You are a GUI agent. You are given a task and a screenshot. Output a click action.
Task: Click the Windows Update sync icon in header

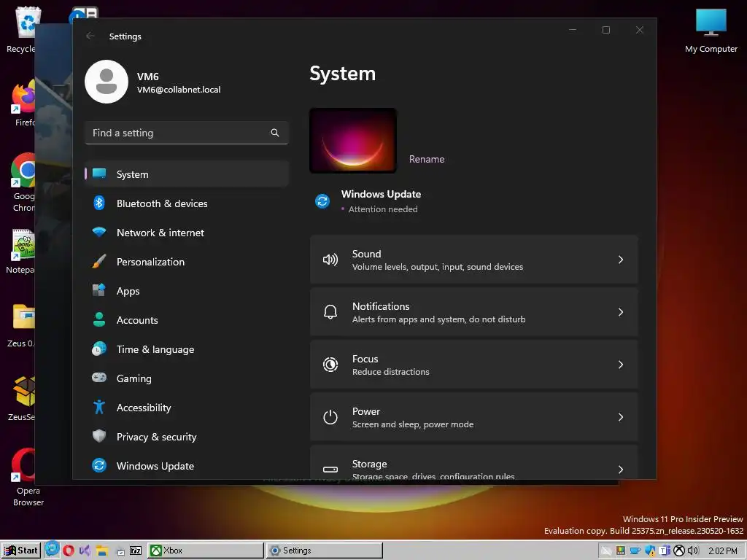(x=322, y=201)
